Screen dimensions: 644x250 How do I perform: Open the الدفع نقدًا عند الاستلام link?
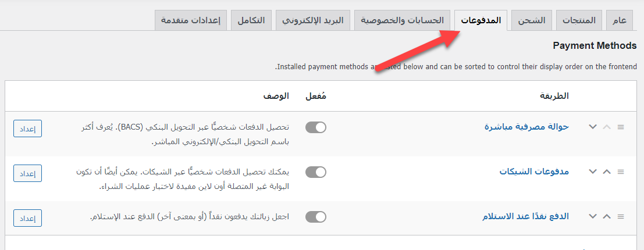point(525,217)
